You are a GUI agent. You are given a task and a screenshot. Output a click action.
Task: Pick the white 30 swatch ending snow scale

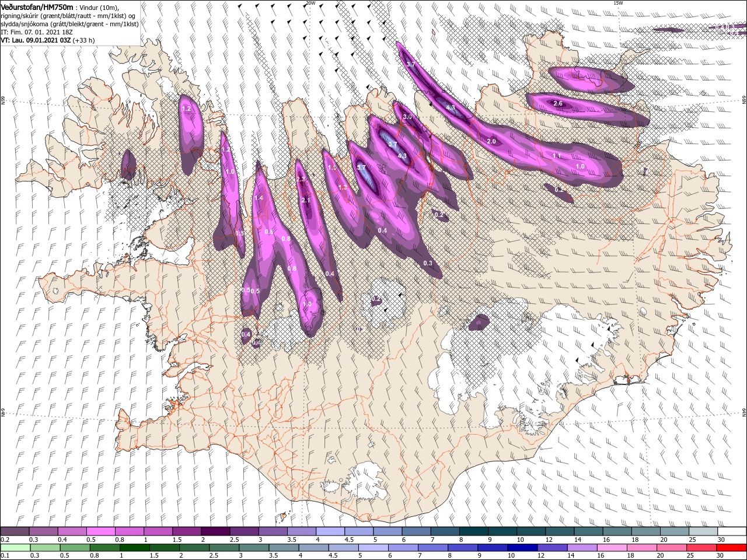[x=732, y=531]
